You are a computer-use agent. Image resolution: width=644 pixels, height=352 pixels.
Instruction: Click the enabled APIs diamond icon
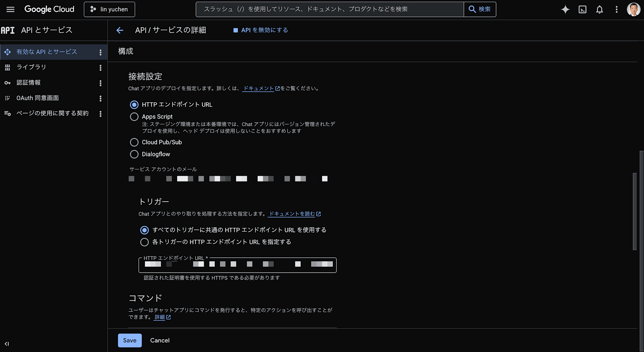tap(7, 52)
